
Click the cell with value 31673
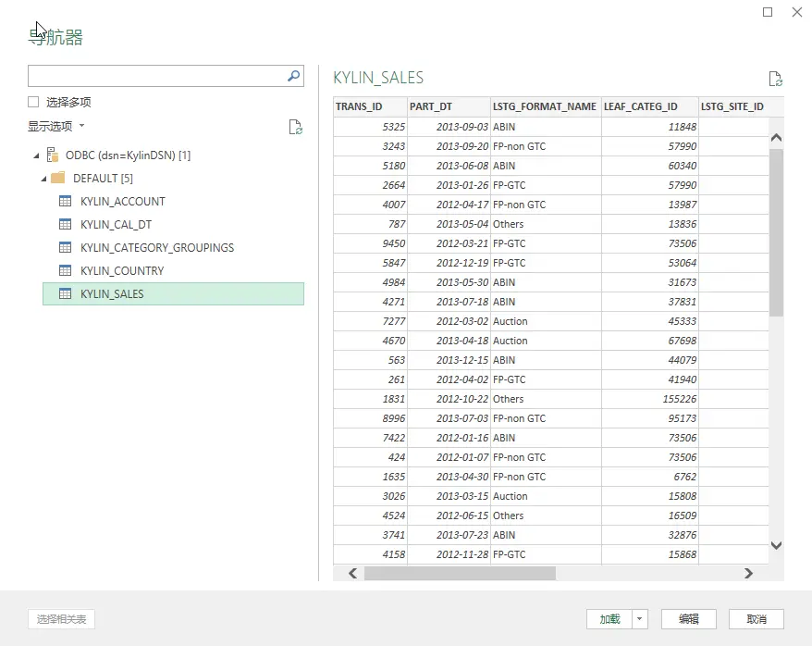(x=650, y=282)
